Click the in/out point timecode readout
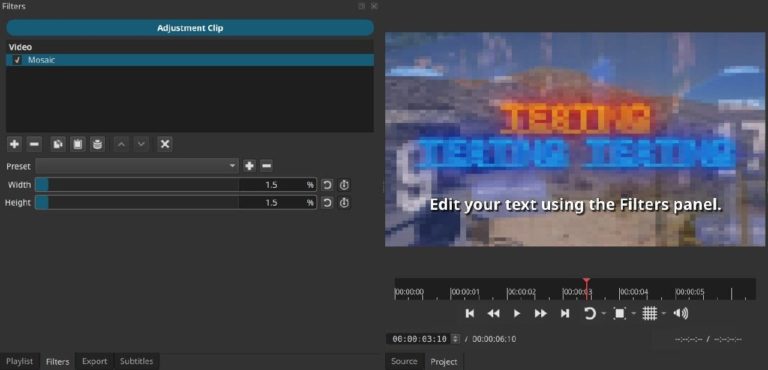Screen dimensions: 768x370 click(x=708, y=339)
